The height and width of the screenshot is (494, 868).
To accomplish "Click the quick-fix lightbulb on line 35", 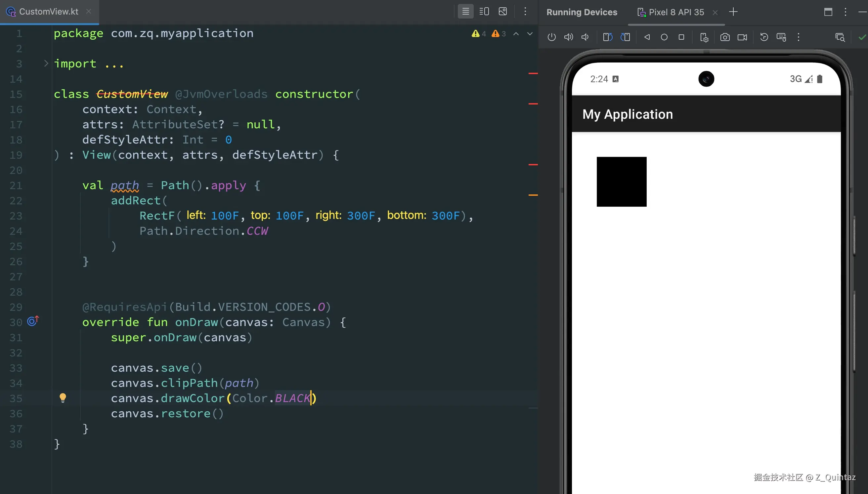I will coord(63,398).
